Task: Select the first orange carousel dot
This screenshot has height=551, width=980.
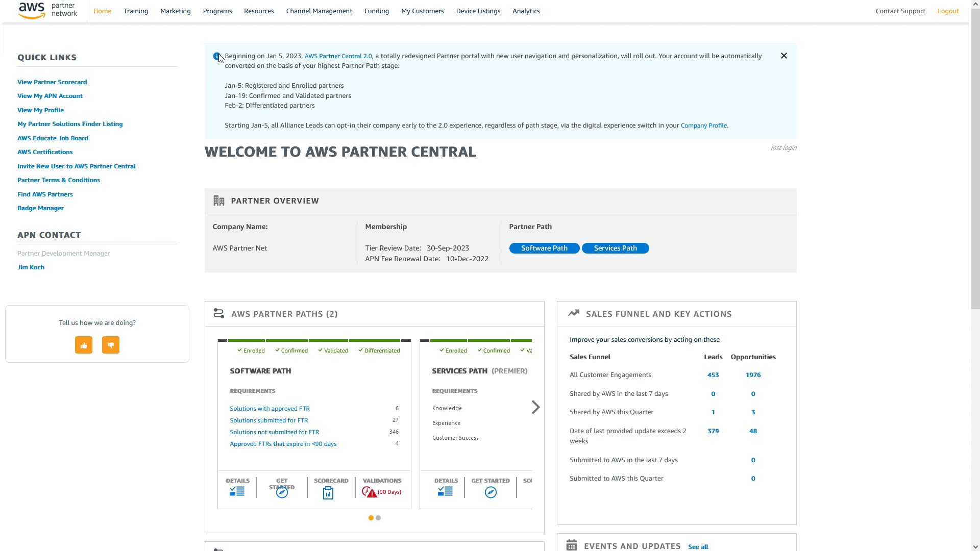Action: [371, 518]
